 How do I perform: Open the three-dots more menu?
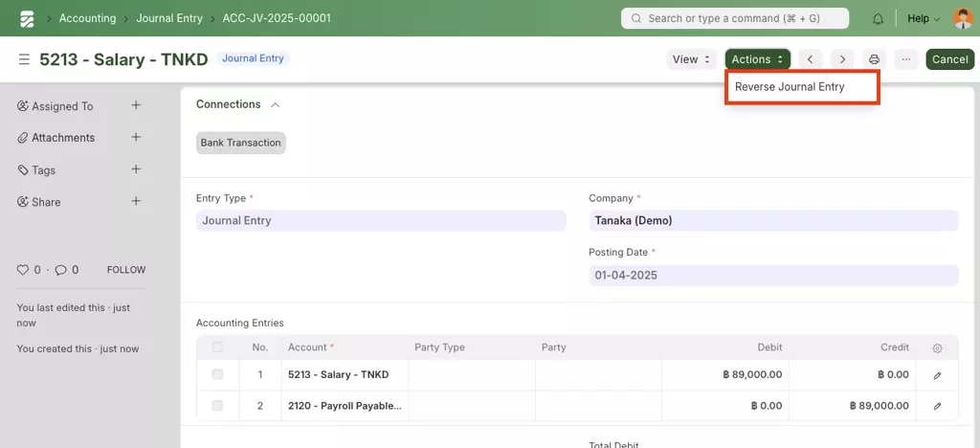(x=906, y=59)
